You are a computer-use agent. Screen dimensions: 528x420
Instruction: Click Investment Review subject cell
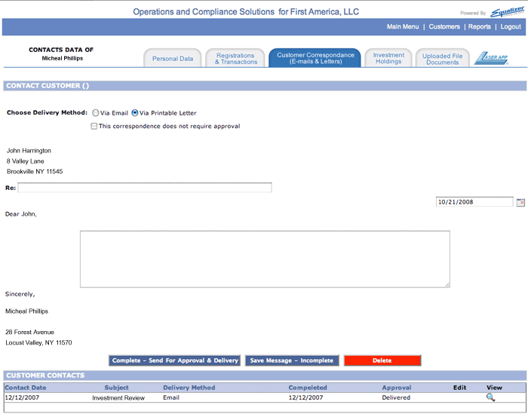[x=118, y=398]
